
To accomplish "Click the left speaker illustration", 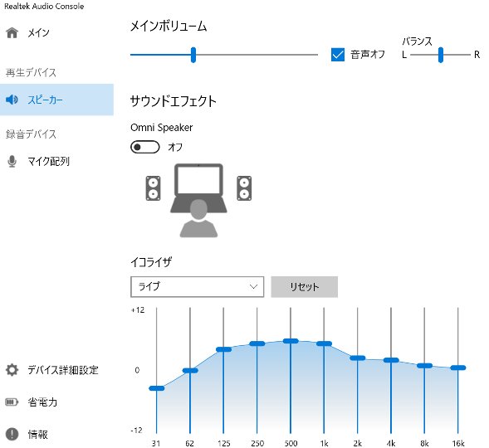I will tap(153, 188).
